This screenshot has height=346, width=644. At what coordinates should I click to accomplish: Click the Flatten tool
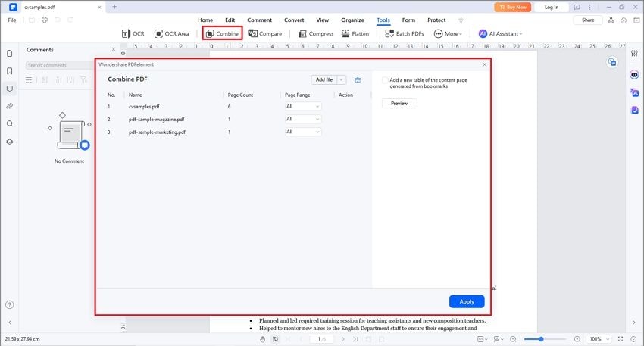tap(355, 33)
